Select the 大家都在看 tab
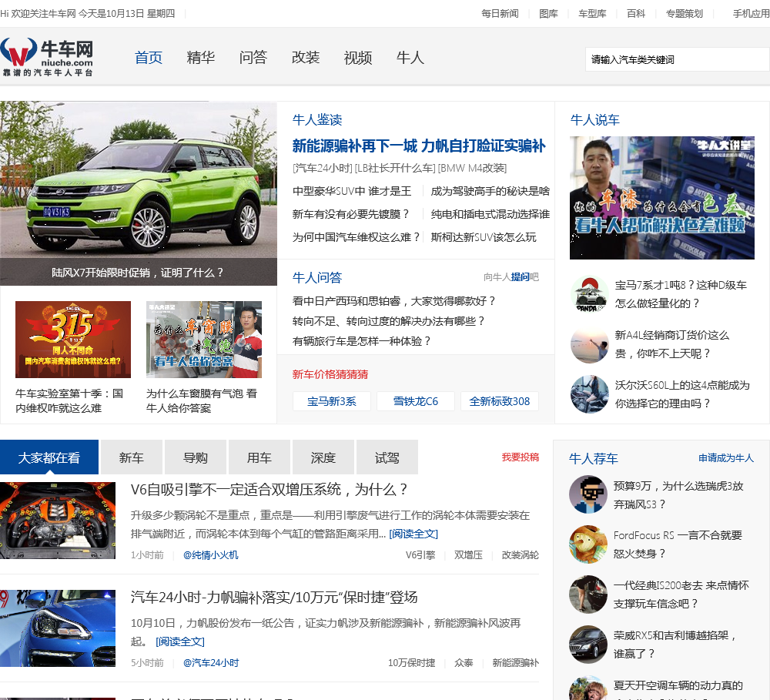This screenshot has width=770, height=700. point(49,457)
